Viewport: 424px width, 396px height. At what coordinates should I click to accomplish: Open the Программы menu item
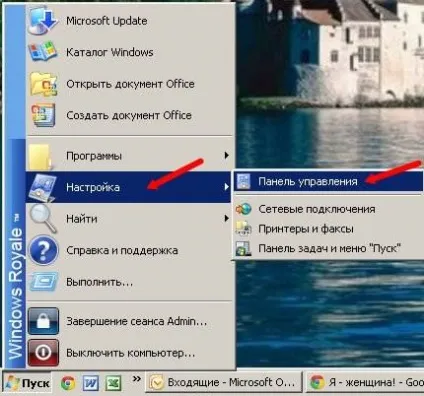[129, 156]
